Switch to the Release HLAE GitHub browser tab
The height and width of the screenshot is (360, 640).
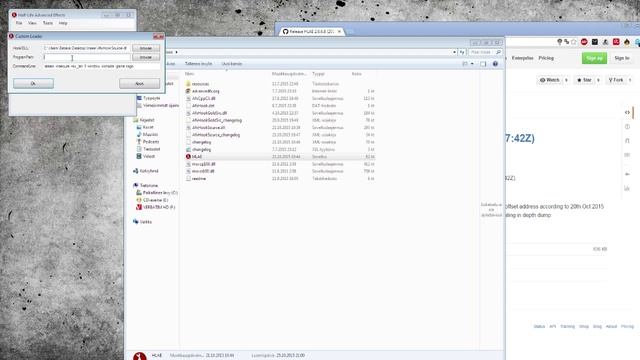click(x=312, y=31)
